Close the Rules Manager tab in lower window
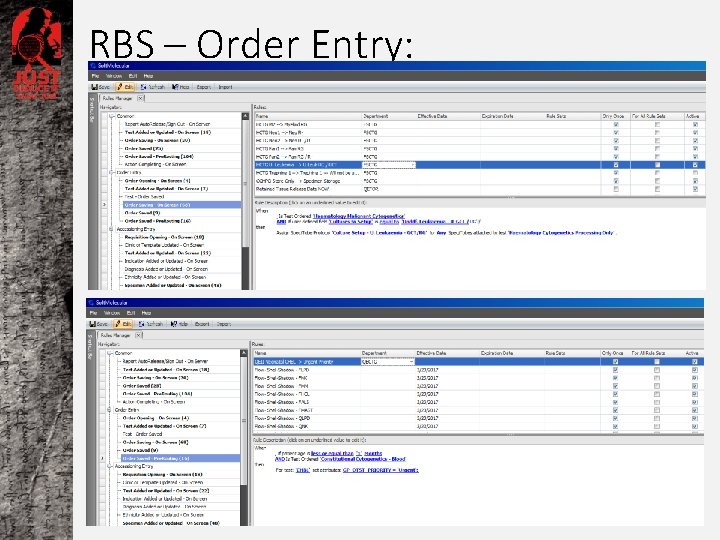The height and width of the screenshot is (540, 720). click(x=138, y=335)
